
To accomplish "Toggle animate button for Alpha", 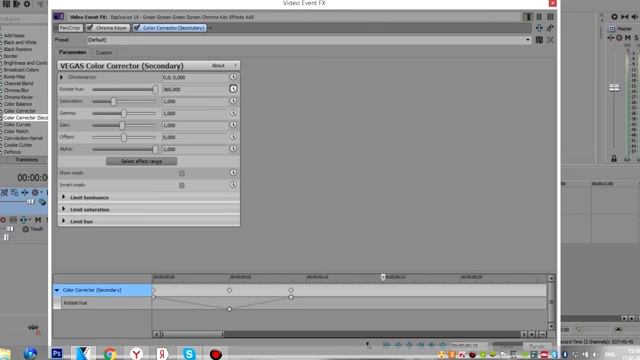I will [x=233, y=149].
